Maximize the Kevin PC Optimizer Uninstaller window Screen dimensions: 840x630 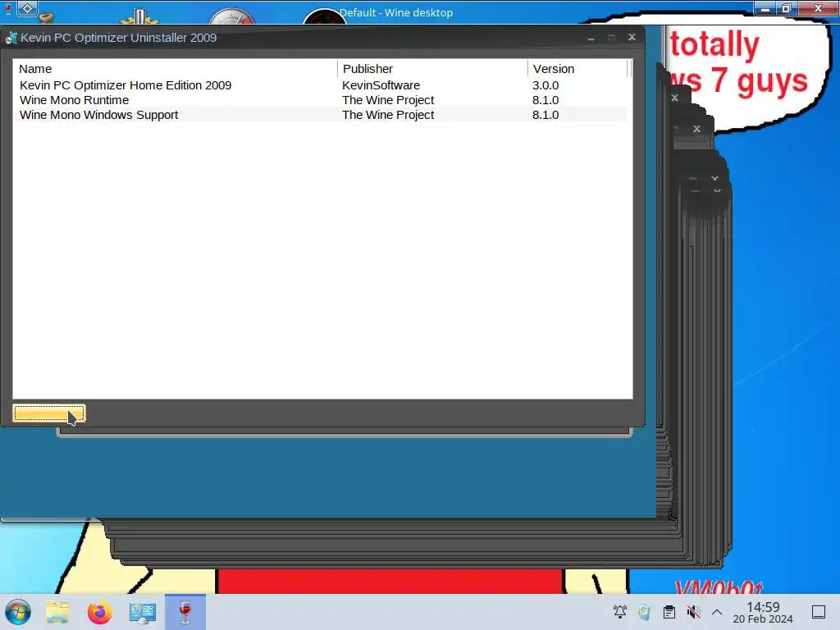tap(611, 37)
